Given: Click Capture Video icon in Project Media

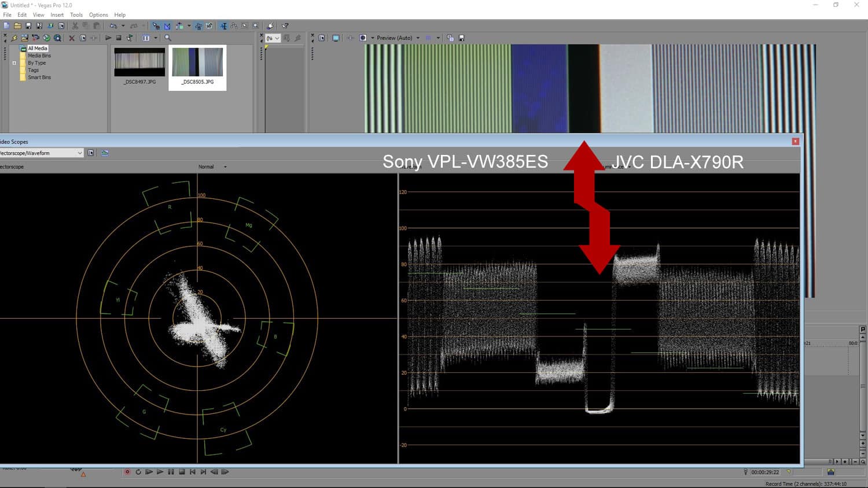Looking at the screenshot, I should tap(35, 38).
